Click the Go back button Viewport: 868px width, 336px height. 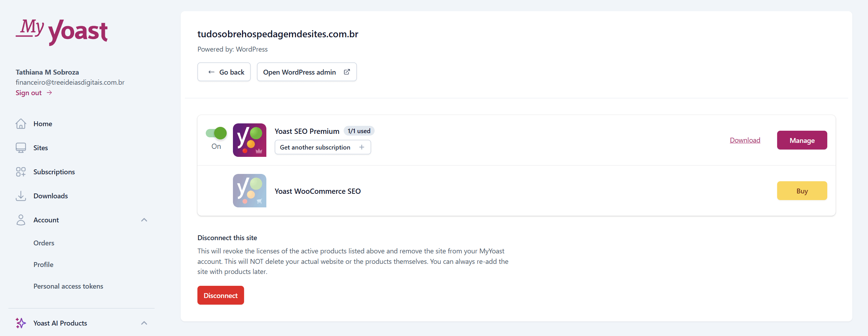[224, 72]
